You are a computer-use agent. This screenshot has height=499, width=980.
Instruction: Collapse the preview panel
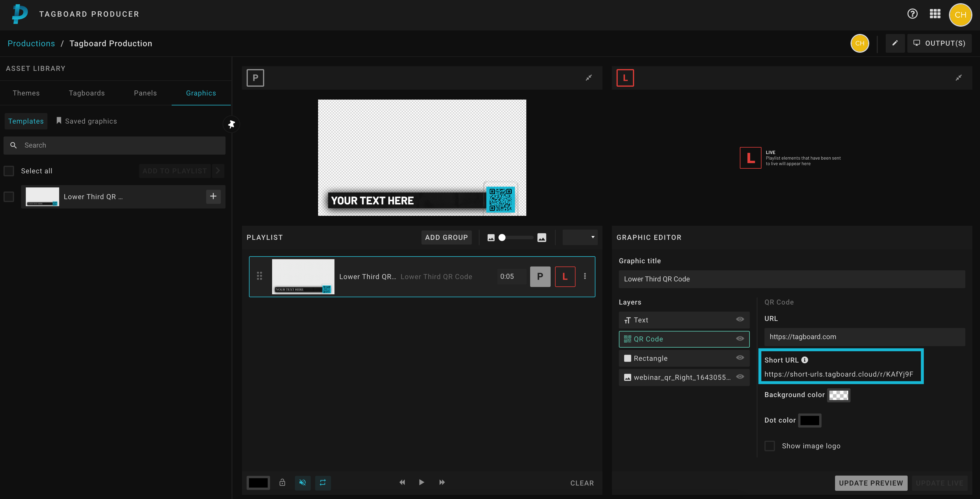coord(588,78)
